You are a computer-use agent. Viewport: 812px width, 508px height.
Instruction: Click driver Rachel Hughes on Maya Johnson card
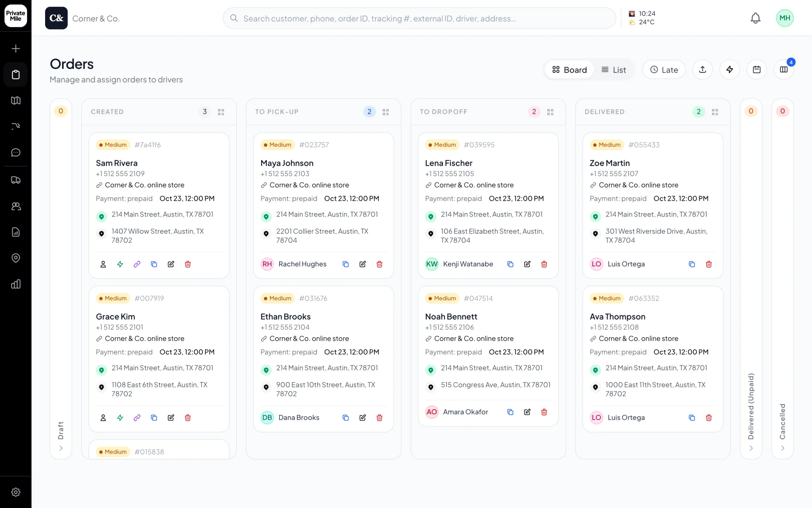tap(302, 264)
